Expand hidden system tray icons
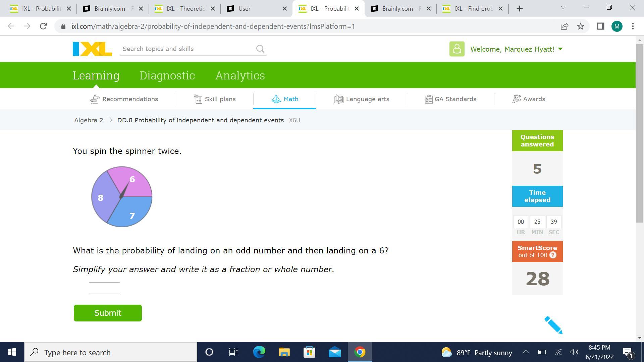The height and width of the screenshot is (362, 644). pos(526,352)
